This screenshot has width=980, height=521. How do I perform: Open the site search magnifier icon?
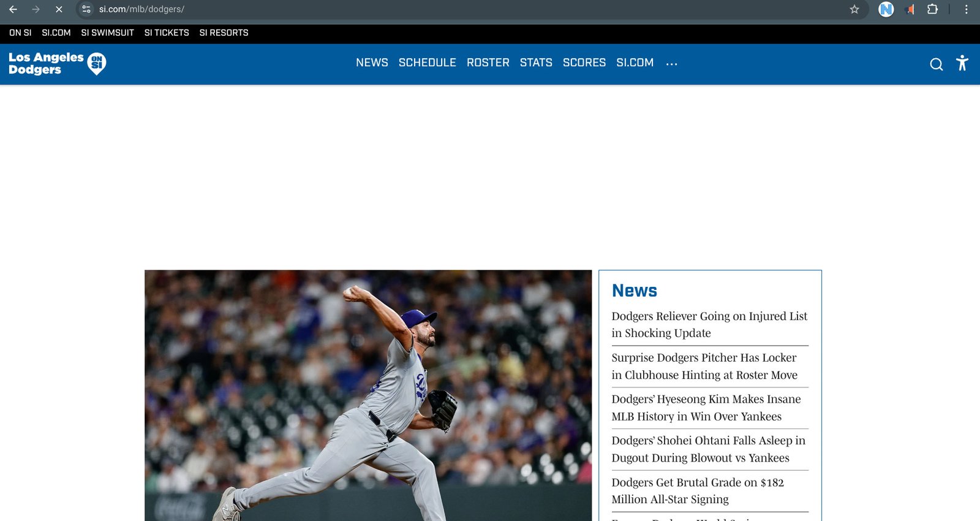coord(936,64)
